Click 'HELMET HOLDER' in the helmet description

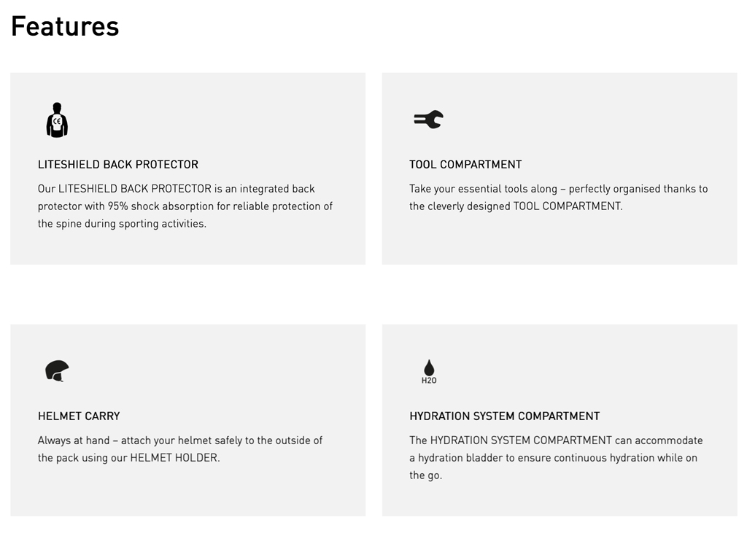pyautogui.click(x=174, y=458)
